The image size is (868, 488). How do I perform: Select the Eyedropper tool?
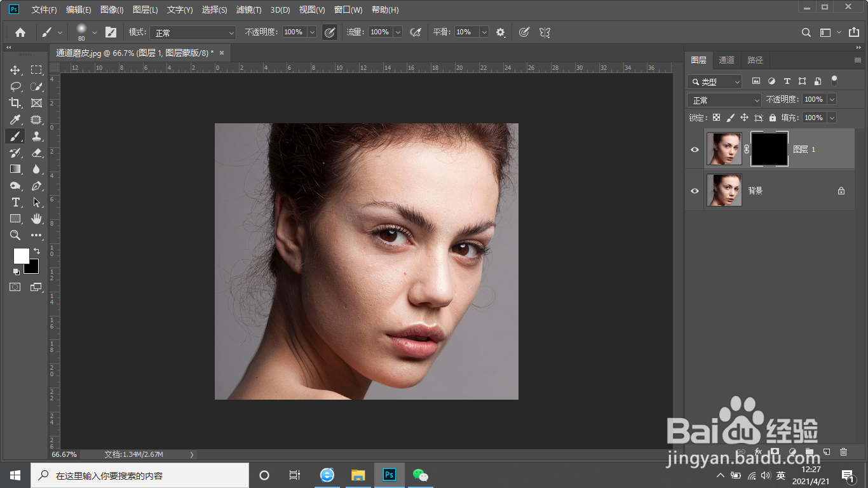pyautogui.click(x=15, y=119)
